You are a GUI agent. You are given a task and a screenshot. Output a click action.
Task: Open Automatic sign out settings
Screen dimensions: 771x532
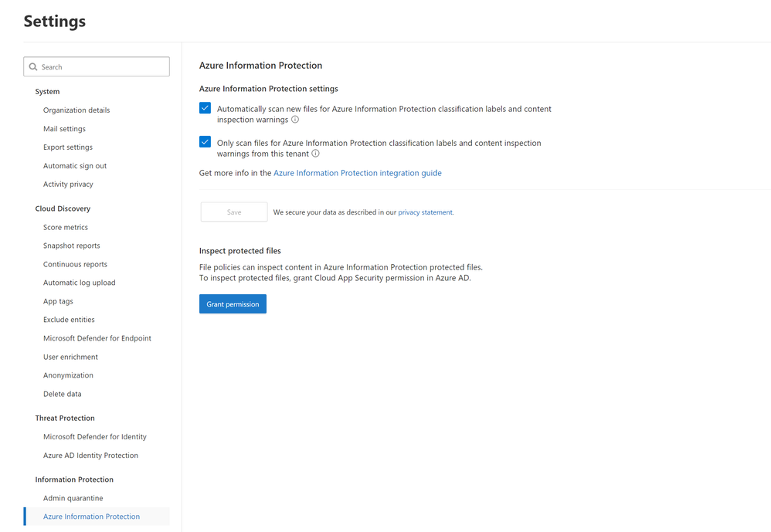pyautogui.click(x=75, y=166)
